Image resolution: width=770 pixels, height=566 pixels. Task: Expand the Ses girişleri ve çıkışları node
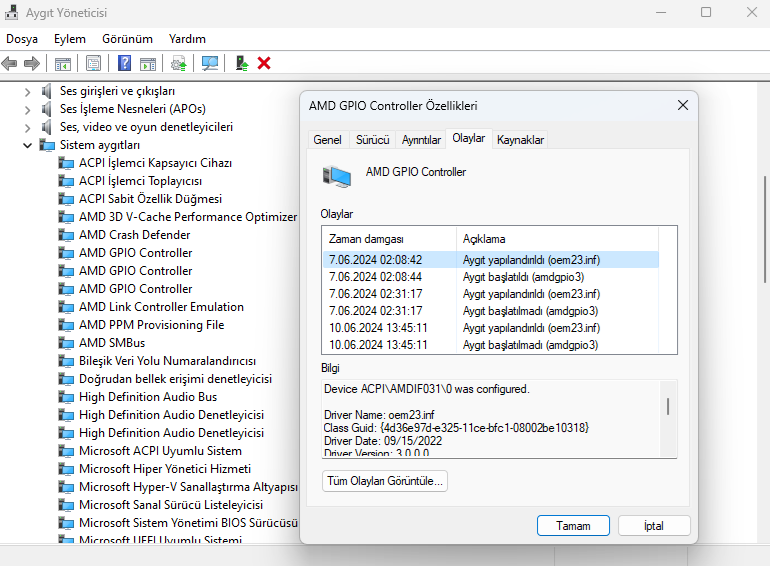pyautogui.click(x=28, y=91)
